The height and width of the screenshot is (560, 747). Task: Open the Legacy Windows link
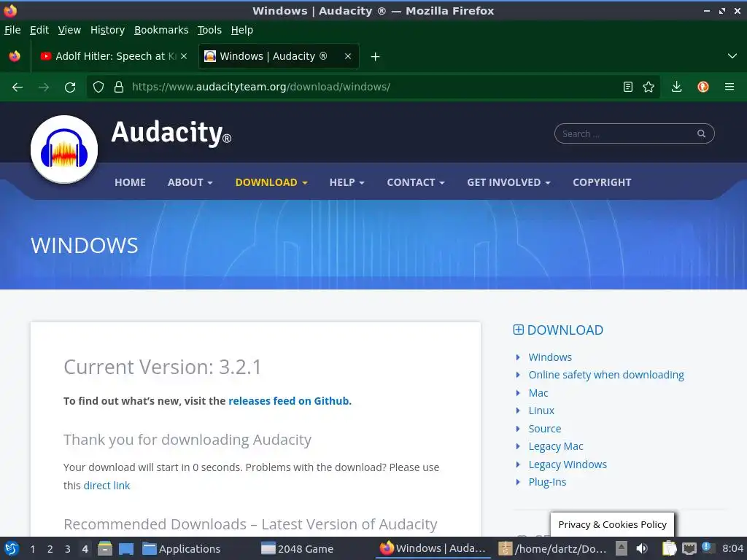point(568,464)
